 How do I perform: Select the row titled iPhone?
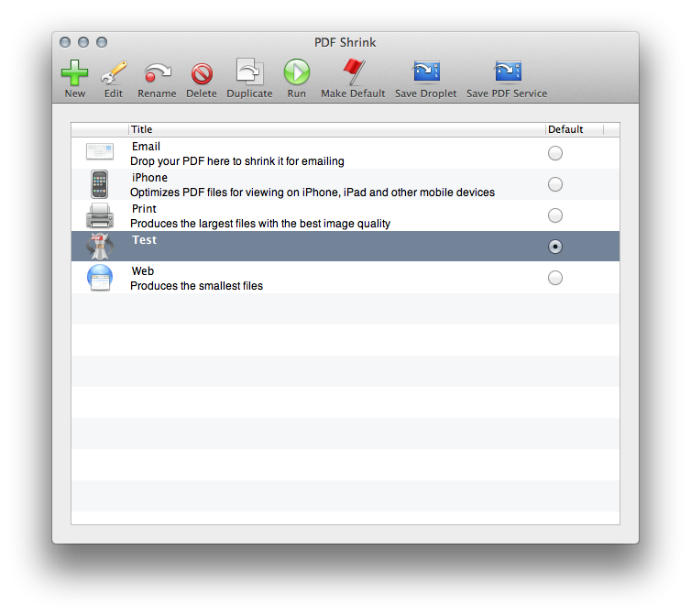(345, 184)
